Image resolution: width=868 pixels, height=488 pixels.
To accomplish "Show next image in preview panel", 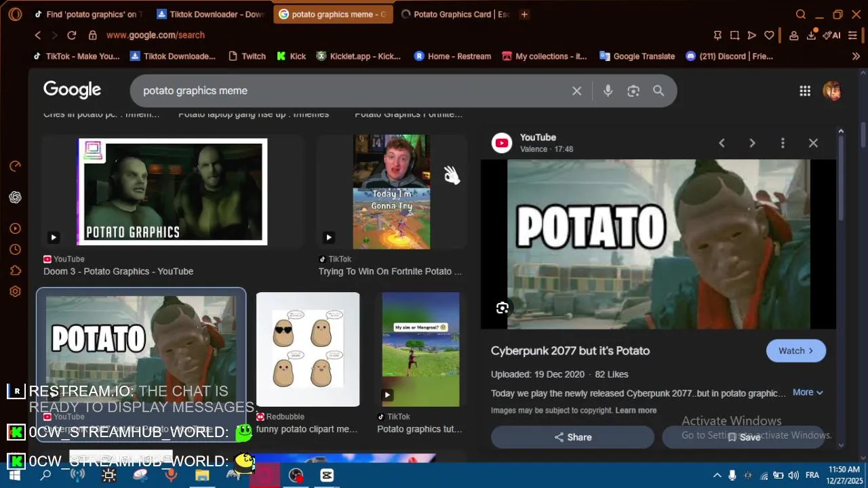I will click(752, 143).
